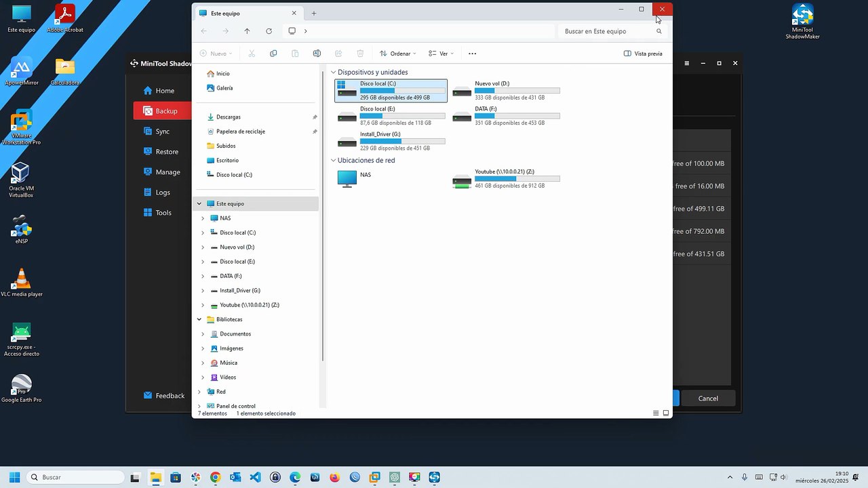
Task: Switch to details view icon in status bar
Action: [656, 413]
